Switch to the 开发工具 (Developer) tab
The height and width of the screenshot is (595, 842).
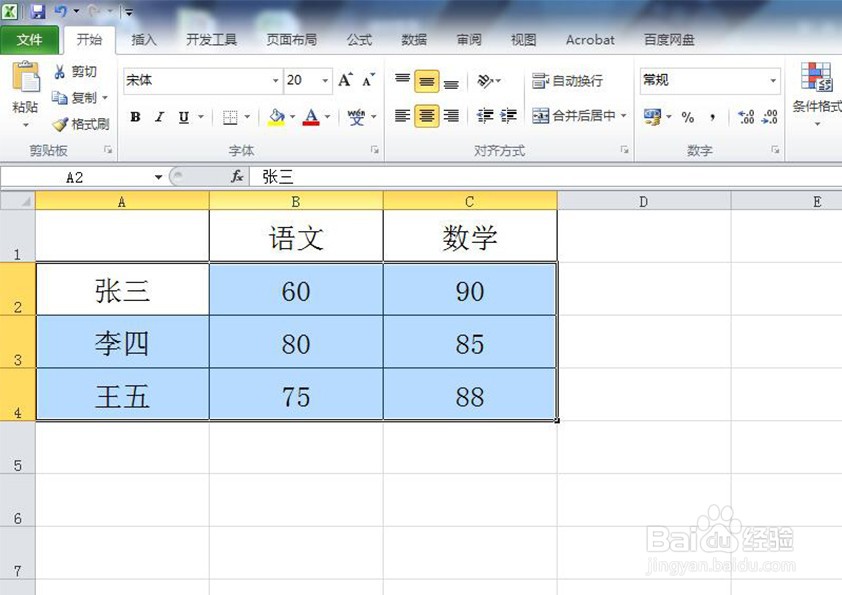(x=212, y=40)
